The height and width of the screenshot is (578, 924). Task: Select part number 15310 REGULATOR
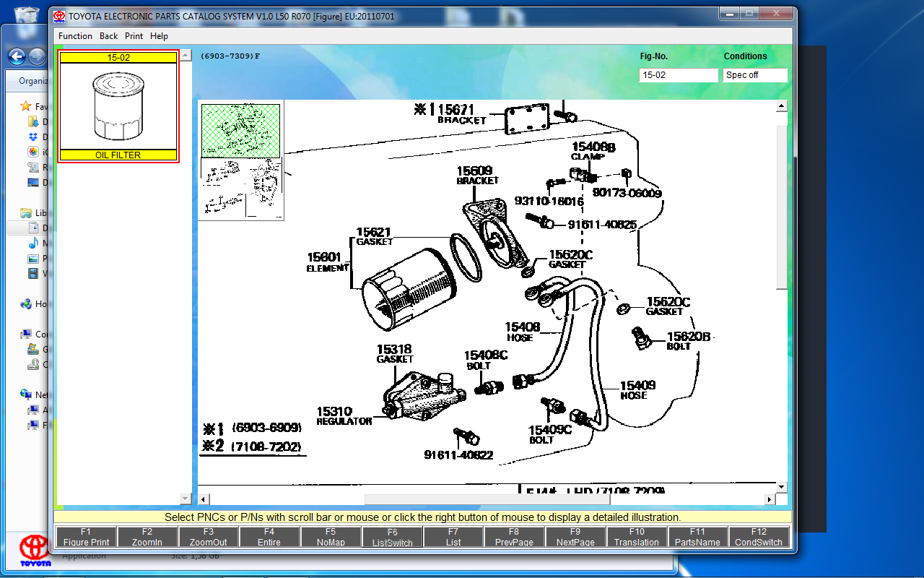pyautogui.click(x=344, y=415)
